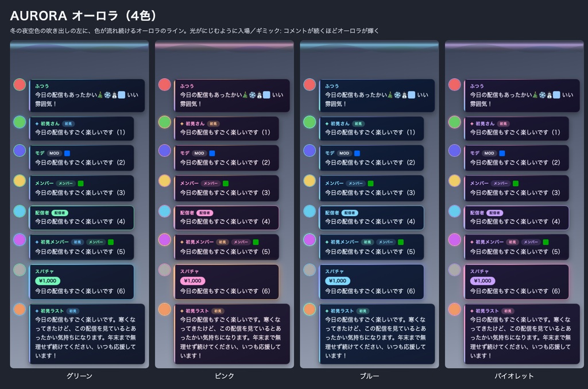
Task: Click the magenta 初見メンバー avatar in the ブルー column
Action: 310,240
